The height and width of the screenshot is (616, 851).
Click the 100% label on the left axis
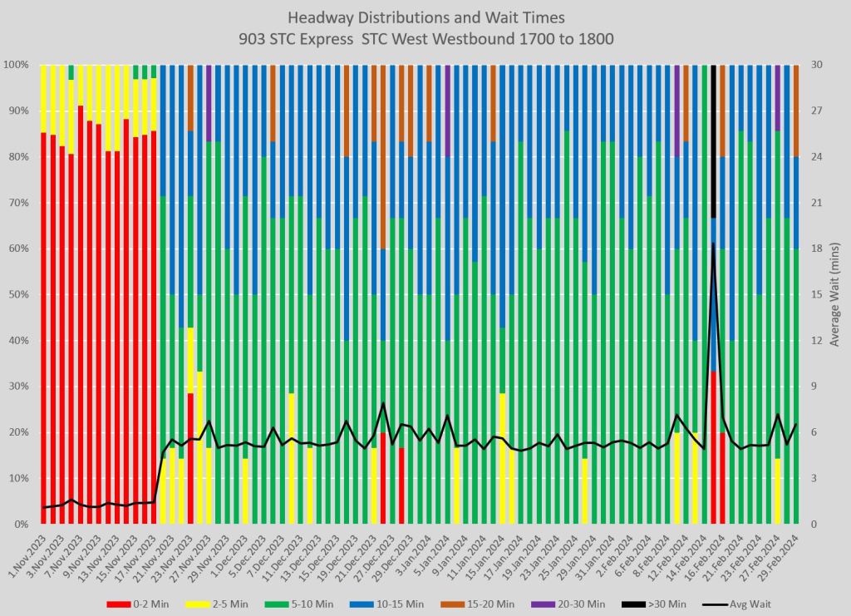pyautogui.click(x=17, y=65)
